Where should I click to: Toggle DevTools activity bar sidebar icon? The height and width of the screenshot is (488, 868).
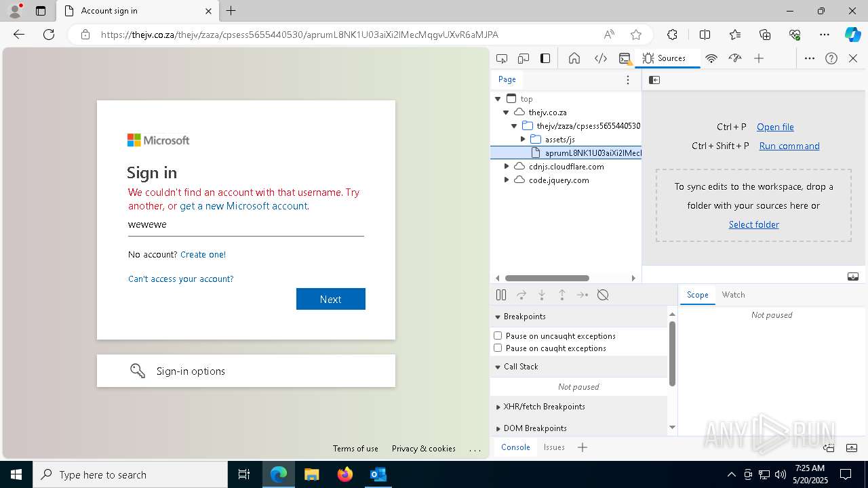coord(545,58)
